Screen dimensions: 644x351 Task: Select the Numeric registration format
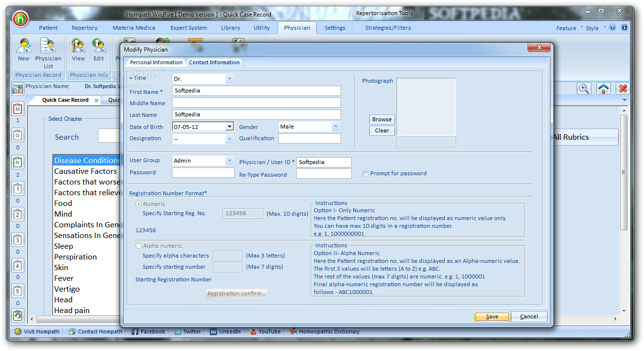pyautogui.click(x=138, y=203)
